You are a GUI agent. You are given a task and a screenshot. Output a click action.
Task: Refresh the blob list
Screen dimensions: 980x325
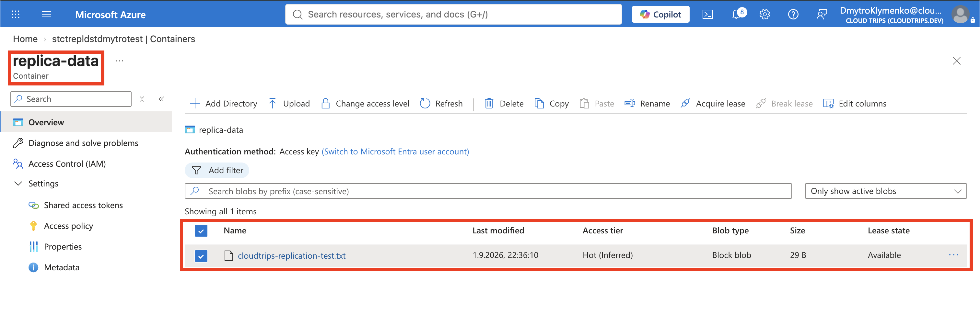pos(441,103)
